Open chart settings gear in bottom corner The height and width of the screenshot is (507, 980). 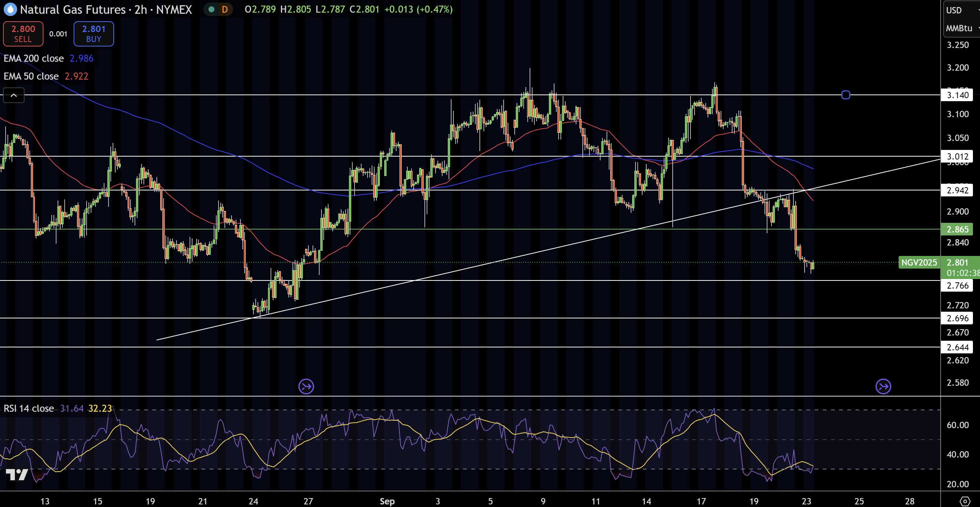pyautogui.click(x=965, y=501)
